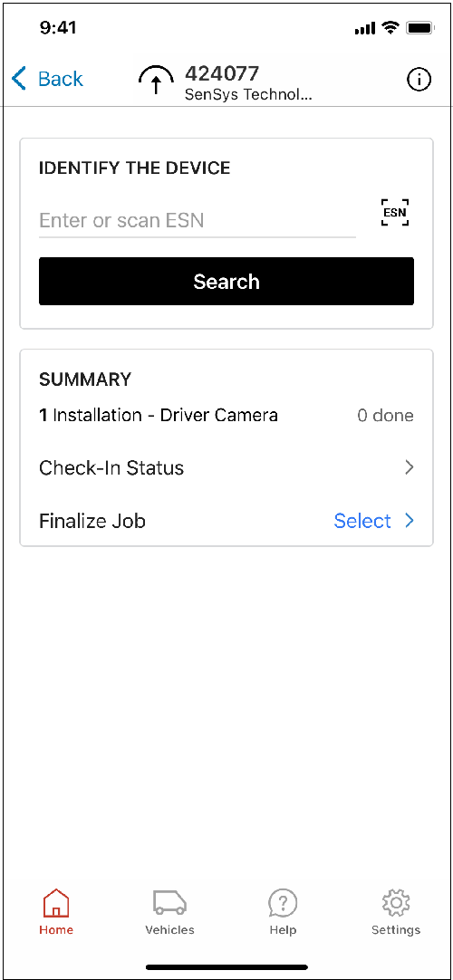Screen dimensions: 453x980
Task: Open the info icon in header
Action: [x=419, y=80]
